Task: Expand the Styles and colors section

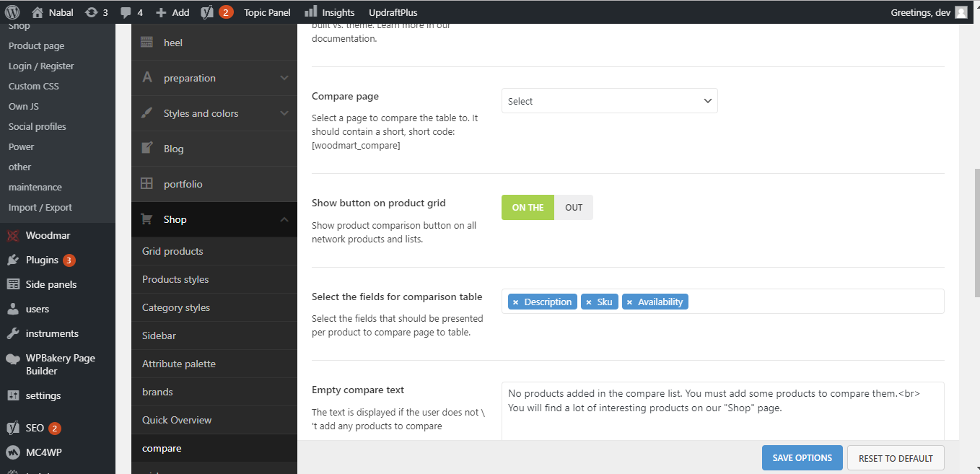Action: (284, 113)
